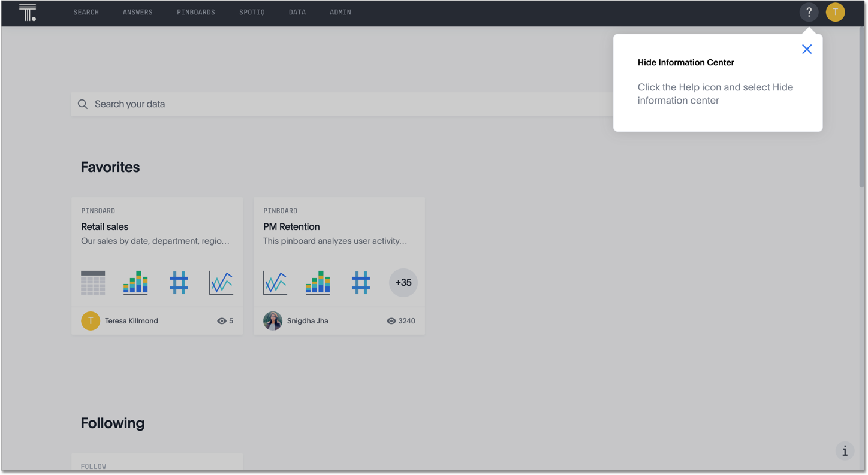The height and width of the screenshot is (475, 868).
Task: Open the Data menu
Action: click(x=297, y=12)
